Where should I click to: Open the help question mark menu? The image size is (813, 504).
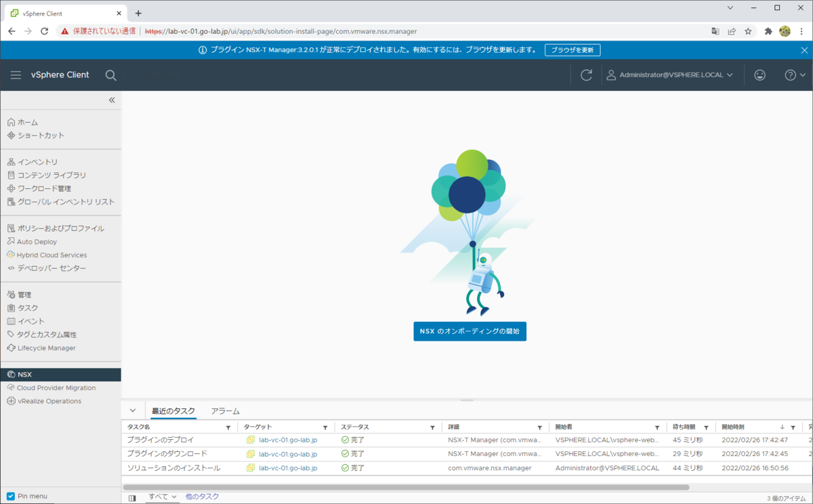(x=795, y=75)
